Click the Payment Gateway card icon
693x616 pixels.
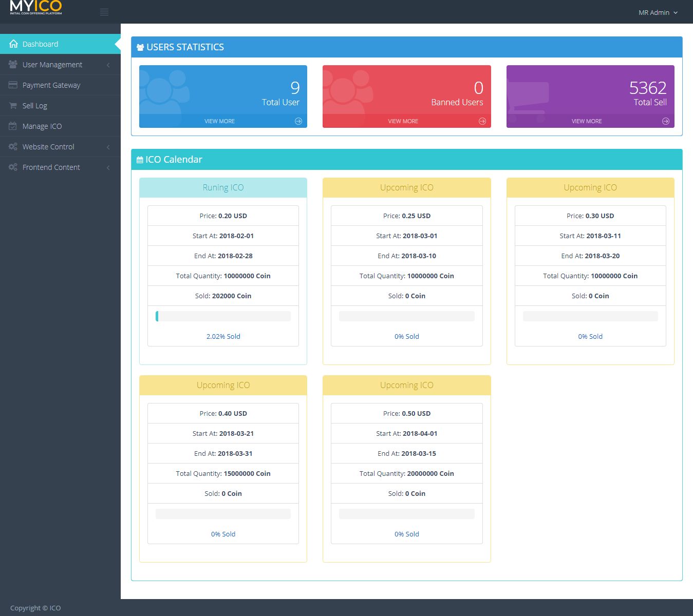pyautogui.click(x=13, y=85)
